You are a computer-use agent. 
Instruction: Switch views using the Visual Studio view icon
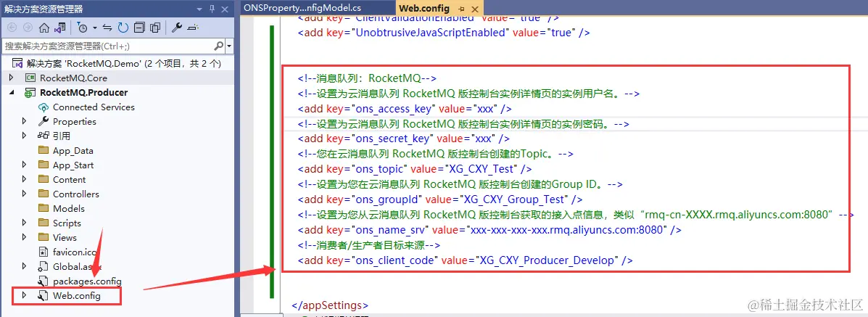pos(59,27)
